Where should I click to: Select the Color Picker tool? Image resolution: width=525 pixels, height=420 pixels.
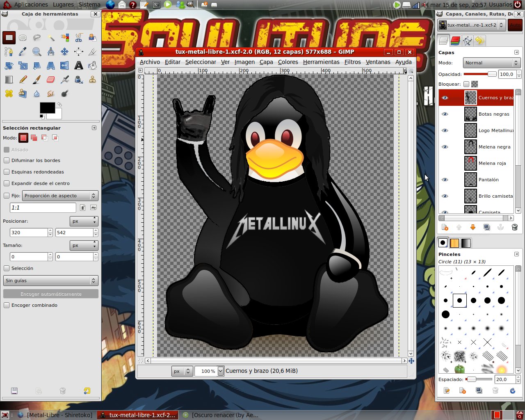point(23,52)
